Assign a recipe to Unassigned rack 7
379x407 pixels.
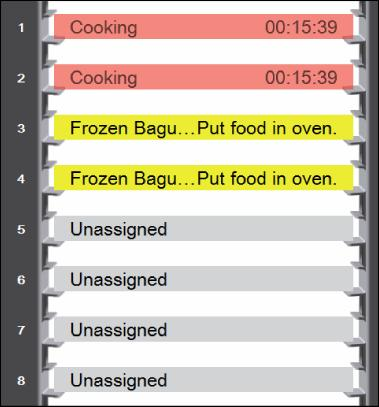(203, 330)
